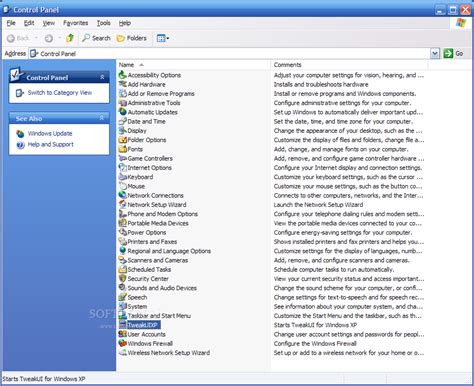Open the Speech icon

(x=123, y=297)
